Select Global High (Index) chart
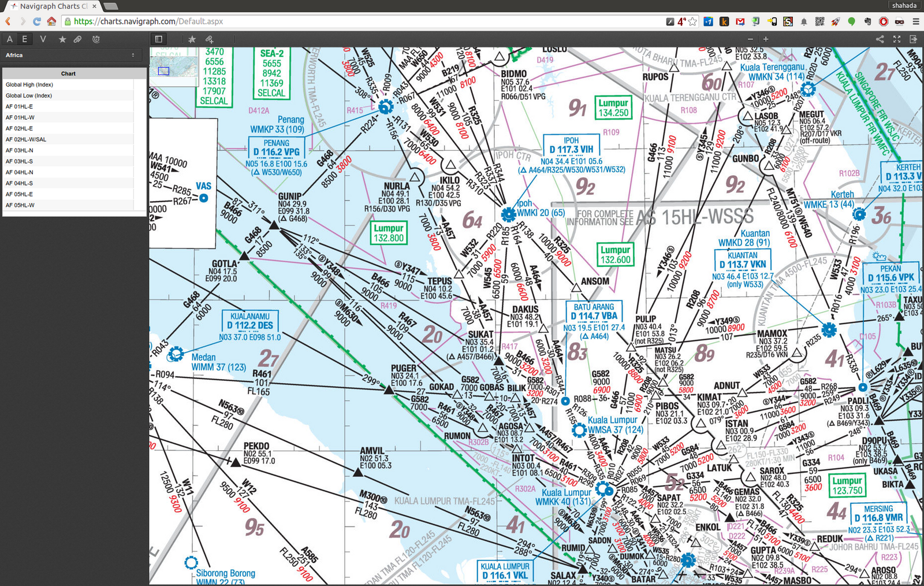 point(29,85)
